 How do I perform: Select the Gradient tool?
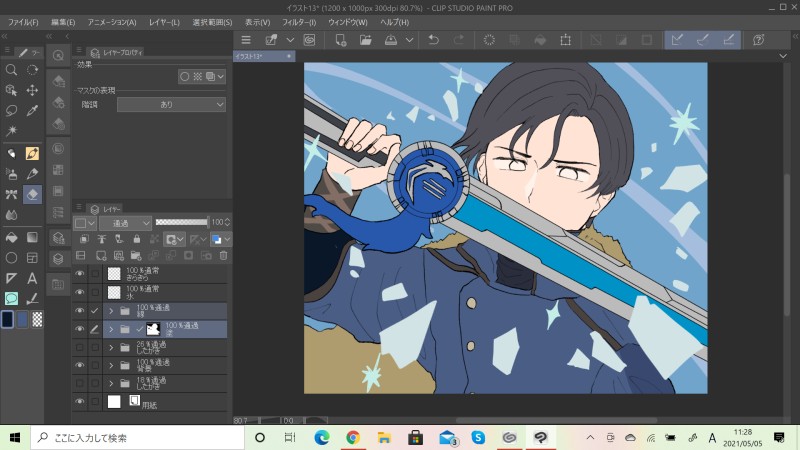pos(32,237)
